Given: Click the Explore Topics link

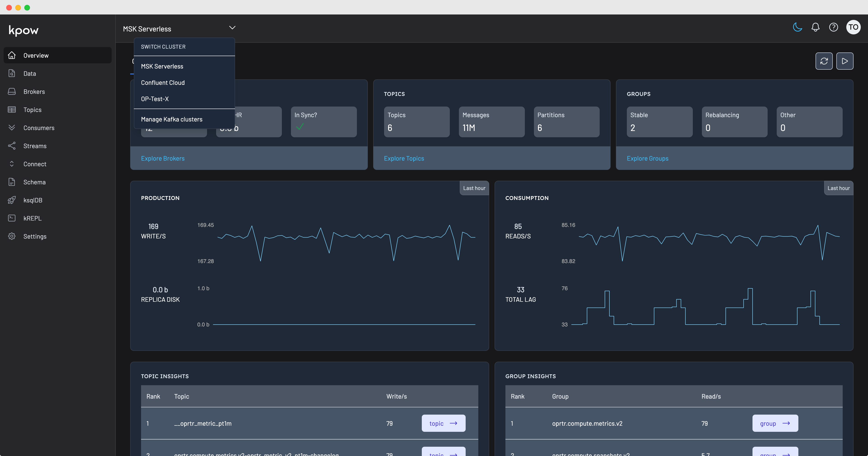Looking at the screenshot, I should [x=404, y=158].
